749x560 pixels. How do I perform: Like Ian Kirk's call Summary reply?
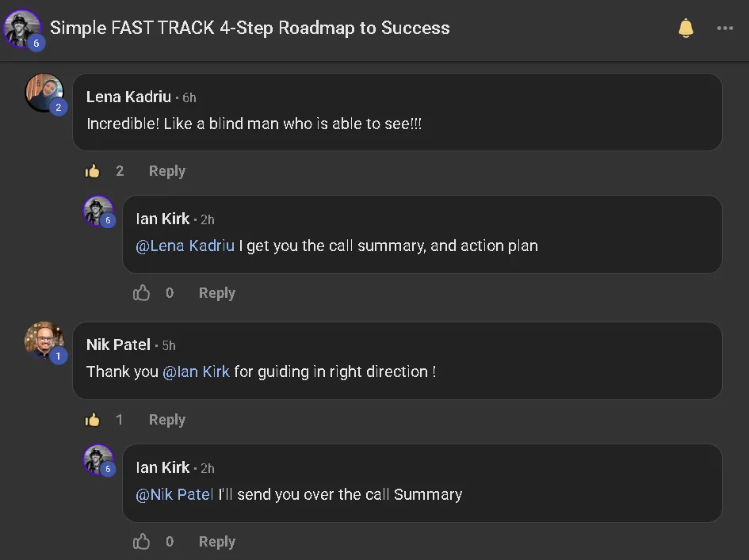[141, 541]
